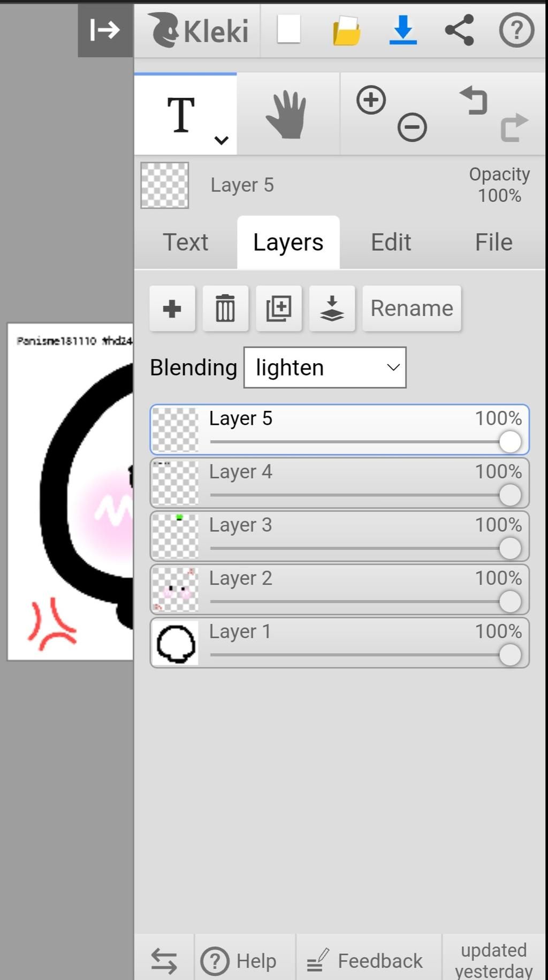The image size is (548, 980).
Task: Click the Rename layer button
Action: tap(412, 308)
